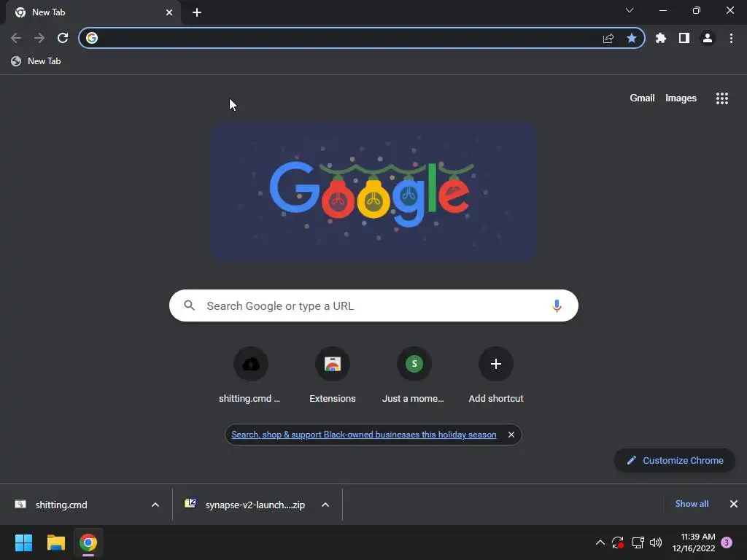This screenshot has height=560, width=747.
Task: Open the New Tab bookmark
Action: (36, 61)
